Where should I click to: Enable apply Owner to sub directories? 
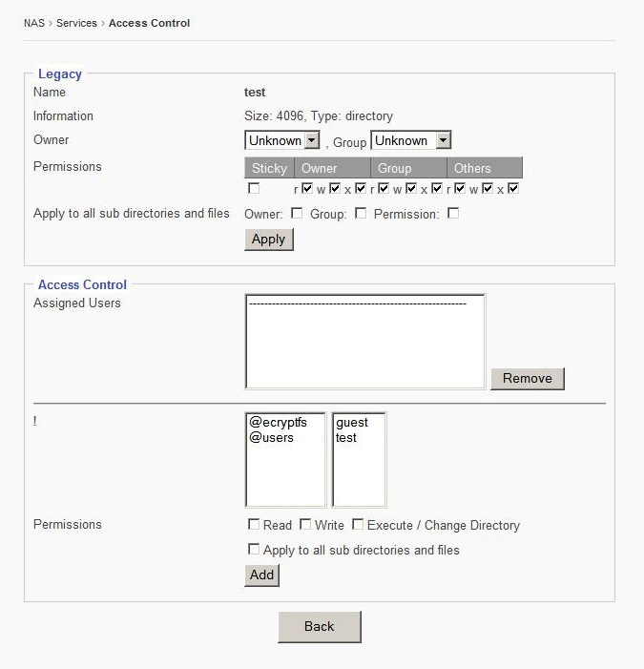(297, 214)
